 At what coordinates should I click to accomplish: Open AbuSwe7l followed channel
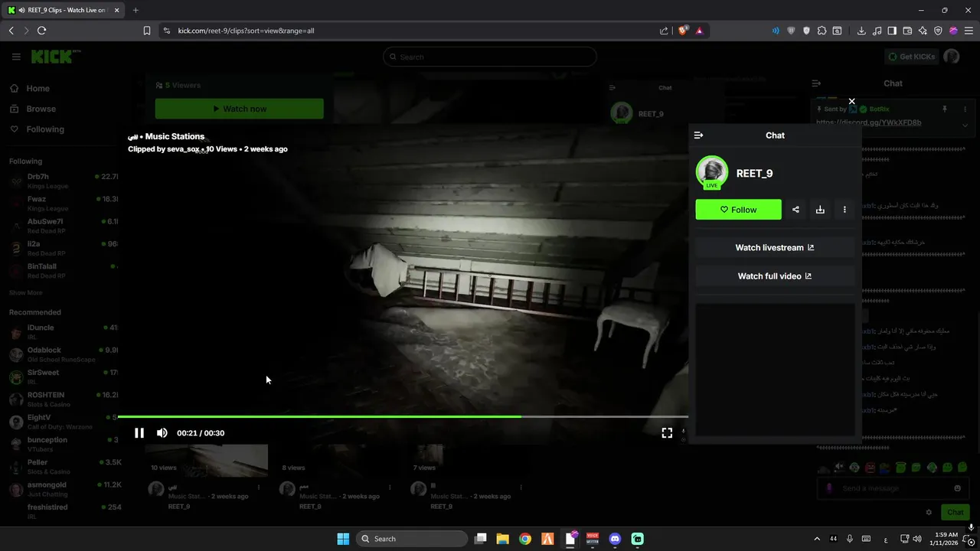(x=64, y=225)
